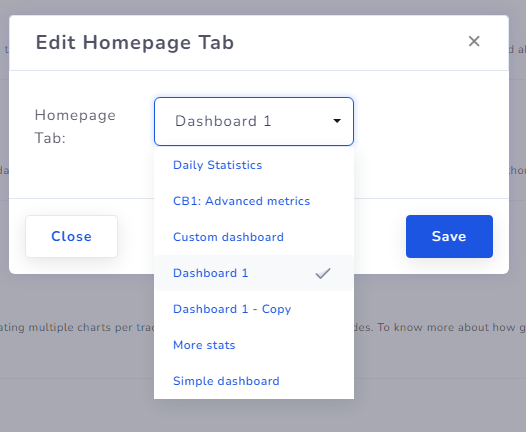The image size is (526, 432).
Task: Click the dropdown caret arrow icon
Action: click(x=337, y=121)
